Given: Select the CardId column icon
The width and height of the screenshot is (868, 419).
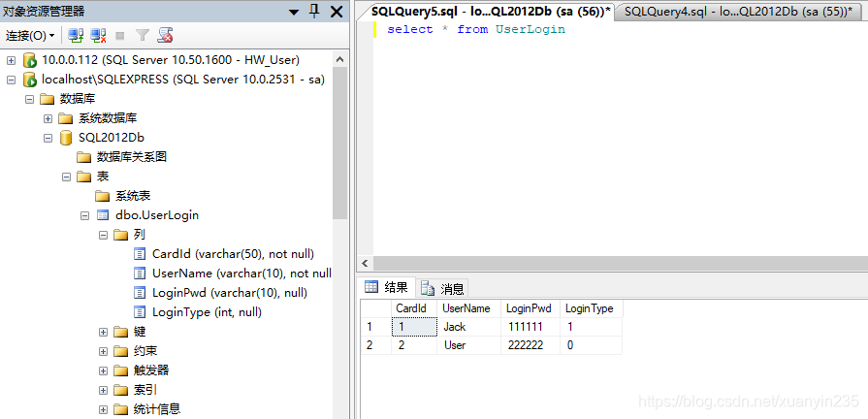Looking at the screenshot, I should (140, 254).
